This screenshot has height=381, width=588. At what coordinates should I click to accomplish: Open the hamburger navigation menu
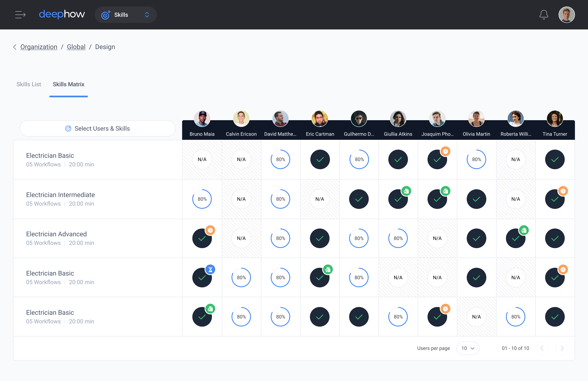click(x=20, y=15)
